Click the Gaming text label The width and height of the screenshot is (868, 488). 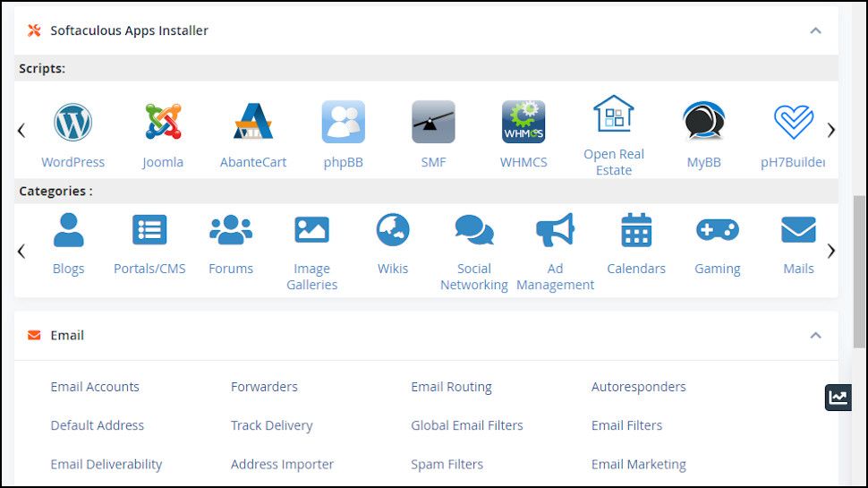pos(718,269)
